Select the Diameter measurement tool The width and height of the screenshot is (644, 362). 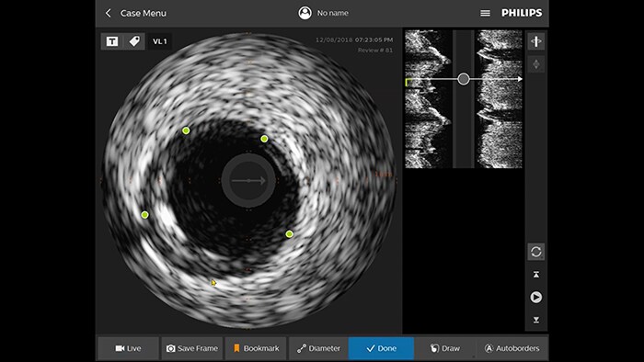tap(318, 348)
